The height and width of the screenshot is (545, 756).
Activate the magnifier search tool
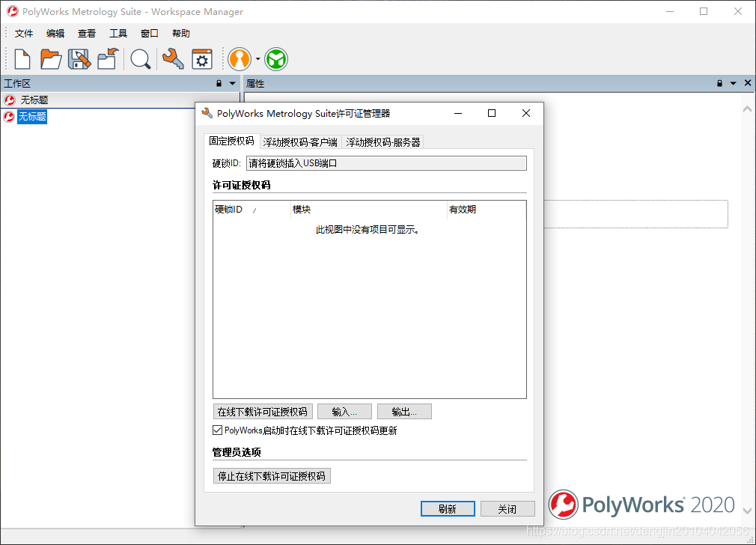point(140,58)
